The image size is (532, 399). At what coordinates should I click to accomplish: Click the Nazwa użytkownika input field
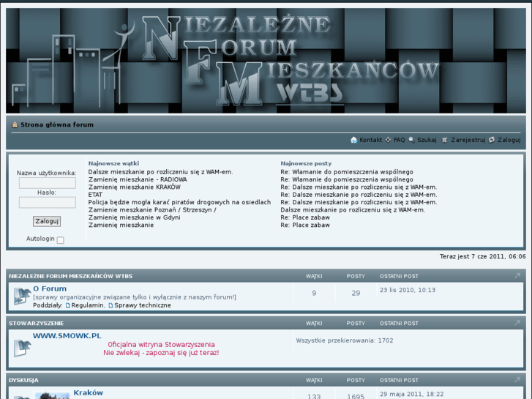(47, 183)
